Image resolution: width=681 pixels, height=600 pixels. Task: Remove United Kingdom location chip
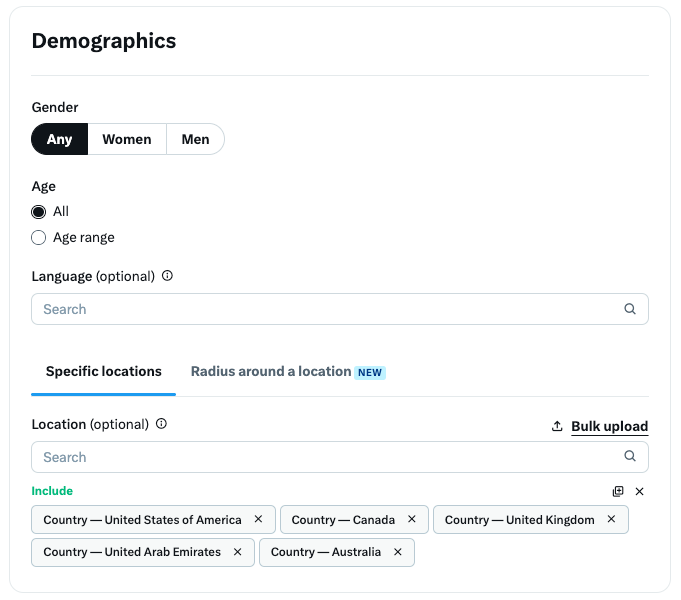point(611,519)
